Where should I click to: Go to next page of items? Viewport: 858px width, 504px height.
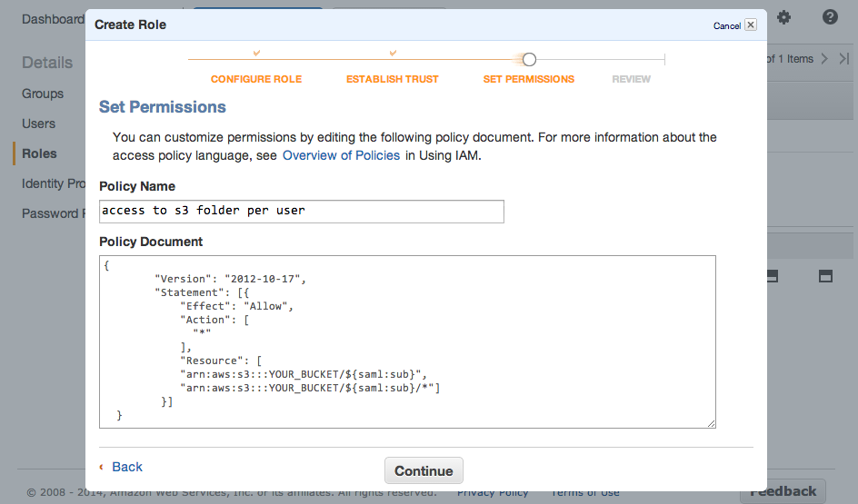click(x=824, y=59)
